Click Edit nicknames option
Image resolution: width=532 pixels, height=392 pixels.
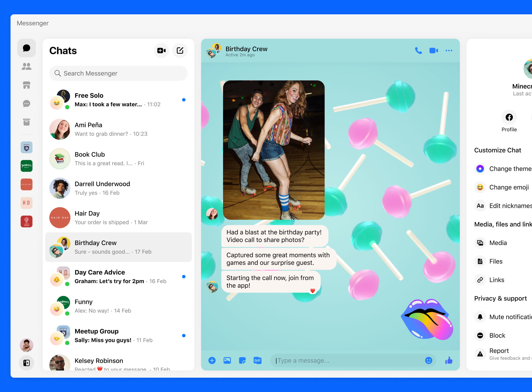coord(503,206)
